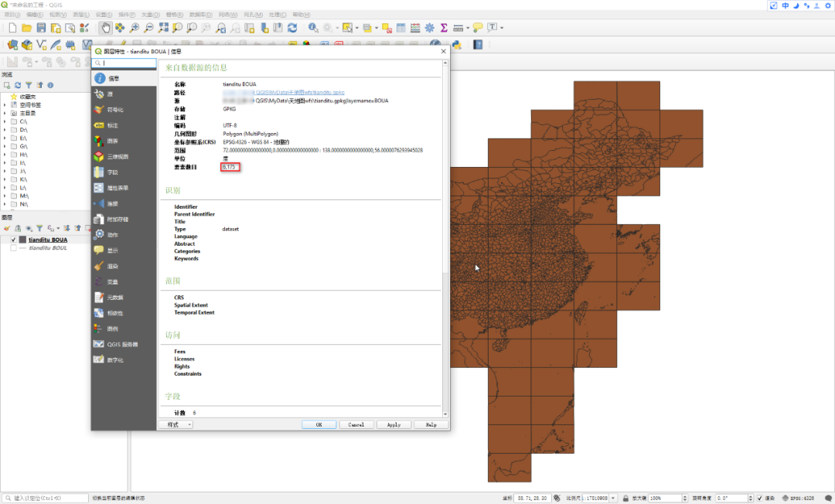Select the Identify Features tool
The width and height of the screenshot is (835, 504).
pos(313,28)
